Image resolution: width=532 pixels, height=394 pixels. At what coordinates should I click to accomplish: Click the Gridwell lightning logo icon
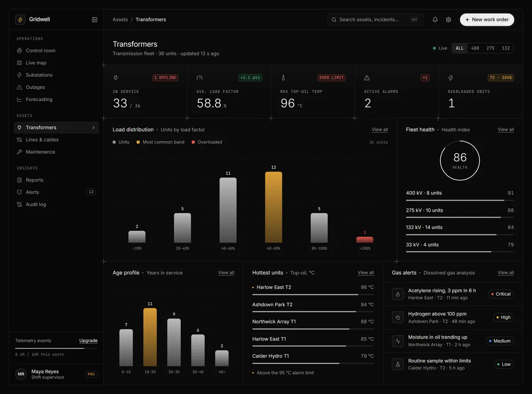click(20, 20)
